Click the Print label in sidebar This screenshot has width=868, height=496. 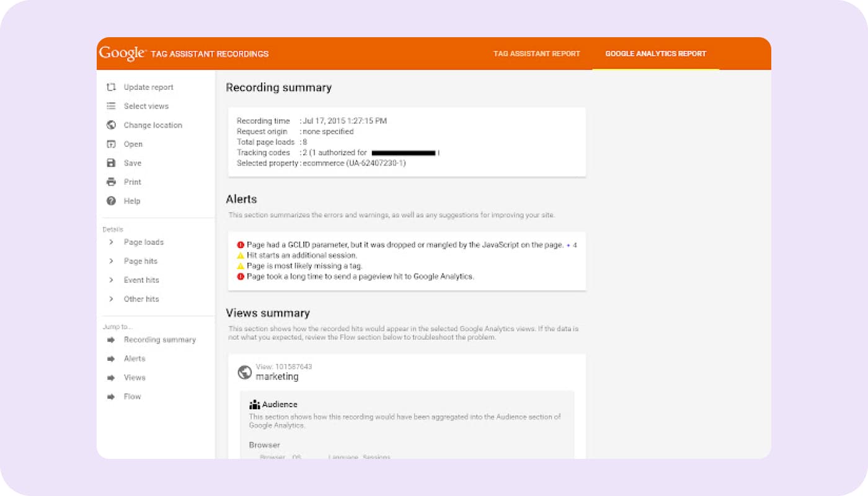133,182
